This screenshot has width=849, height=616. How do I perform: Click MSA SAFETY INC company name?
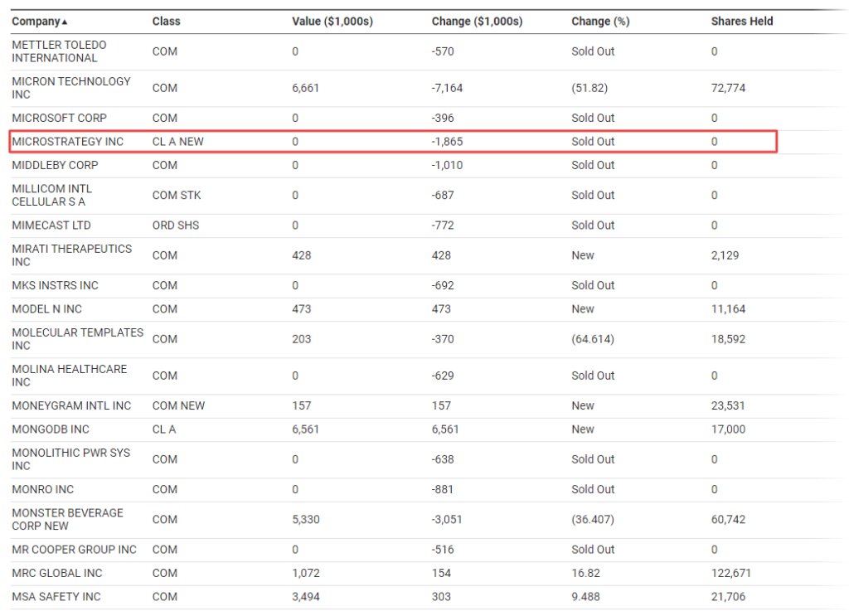[56, 597]
